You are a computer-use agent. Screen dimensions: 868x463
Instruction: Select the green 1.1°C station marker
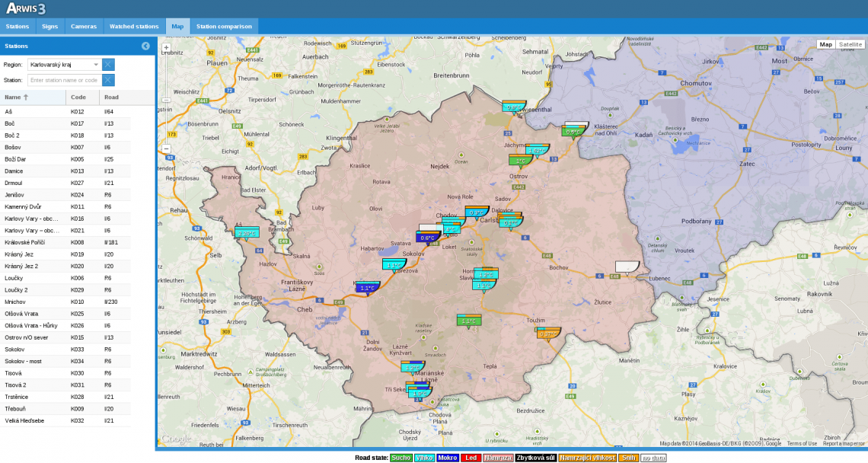pos(469,321)
